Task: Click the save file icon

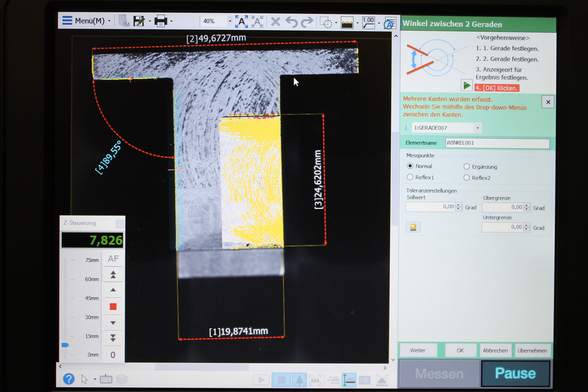Action: click(139, 21)
